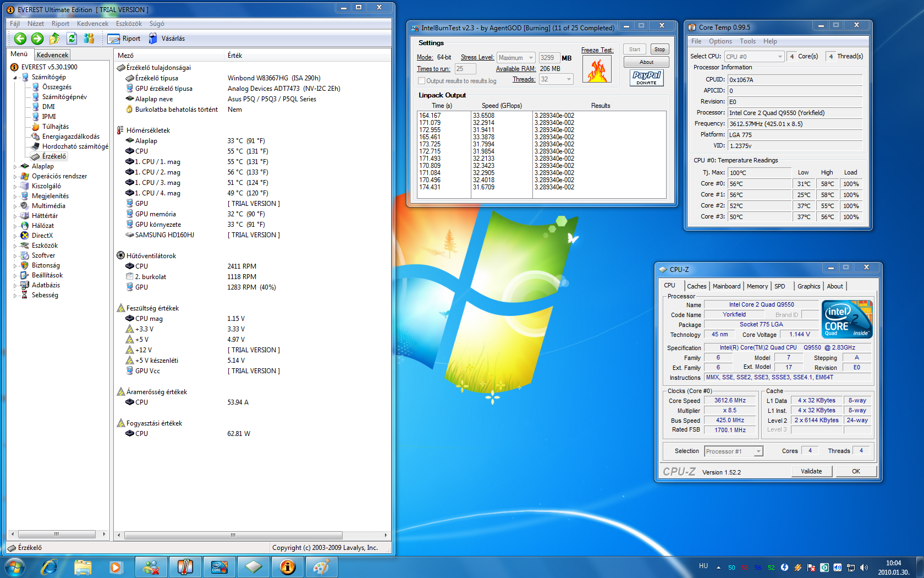Open Internet Explorer from the taskbar
Image resolution: width=924 pixels, height=578 pixels.
coord(49,567)
